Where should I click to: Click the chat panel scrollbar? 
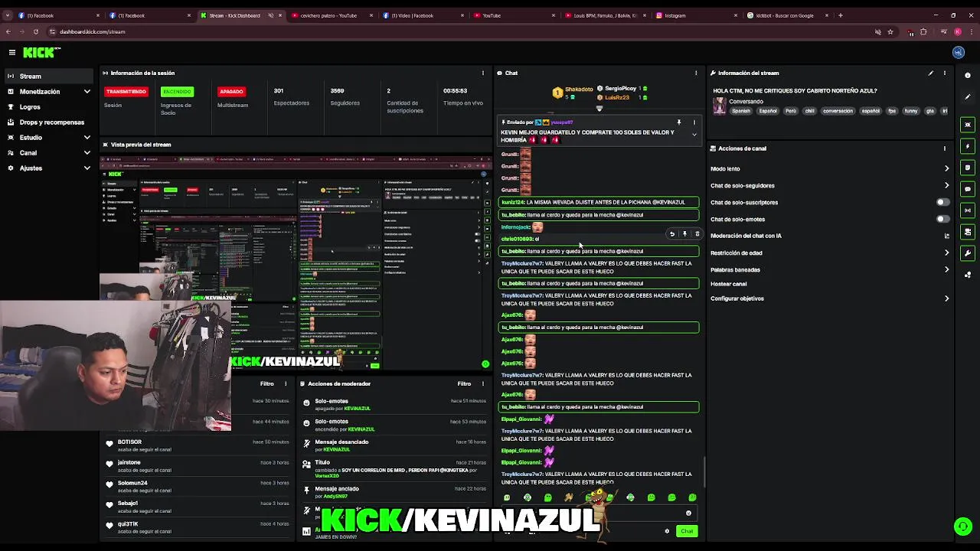pos(704,471)
